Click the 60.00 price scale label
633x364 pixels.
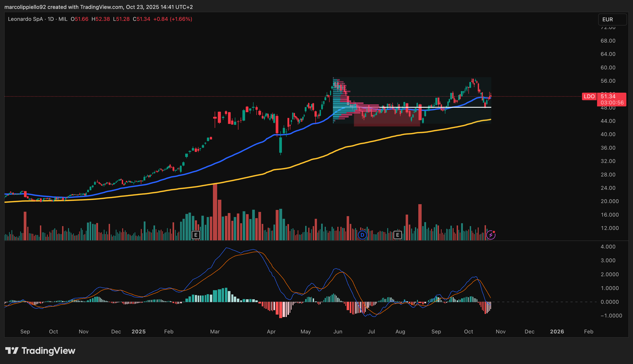click(x=608, y=67)
